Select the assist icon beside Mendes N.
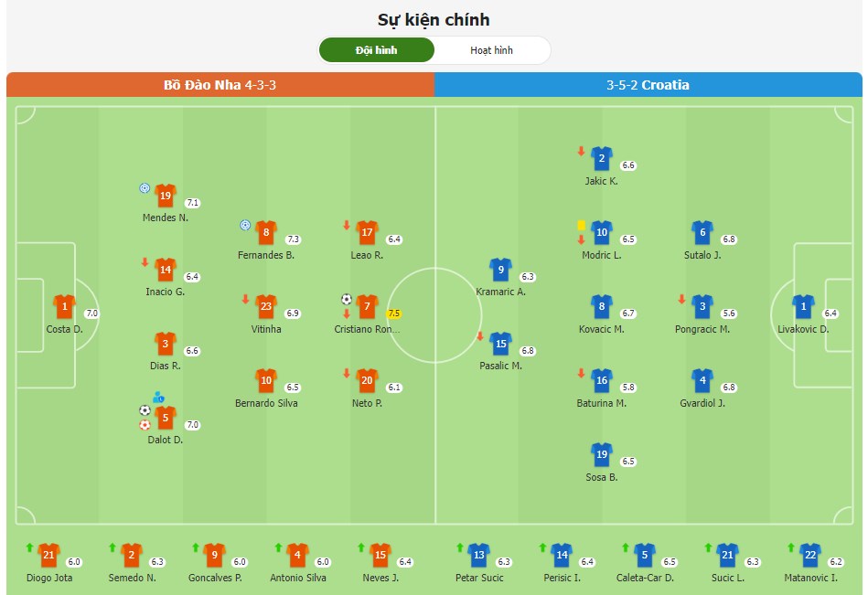 tap(145, 186)
